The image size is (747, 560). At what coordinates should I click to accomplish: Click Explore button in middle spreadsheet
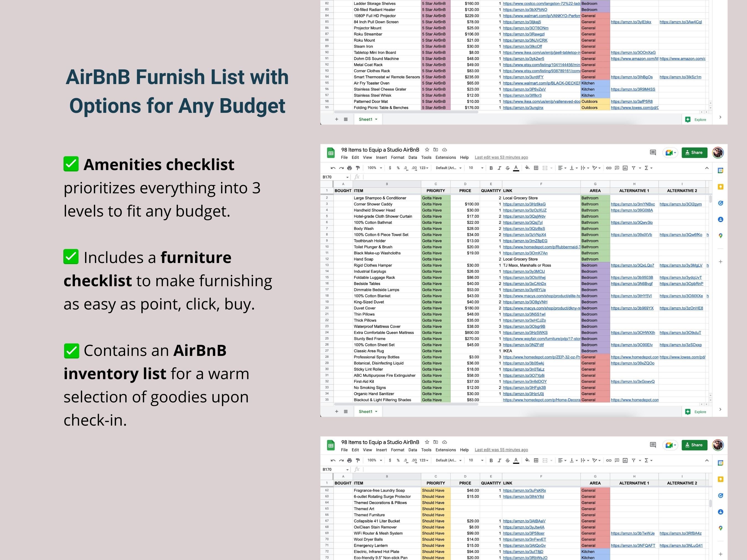[x=696, y=412]
